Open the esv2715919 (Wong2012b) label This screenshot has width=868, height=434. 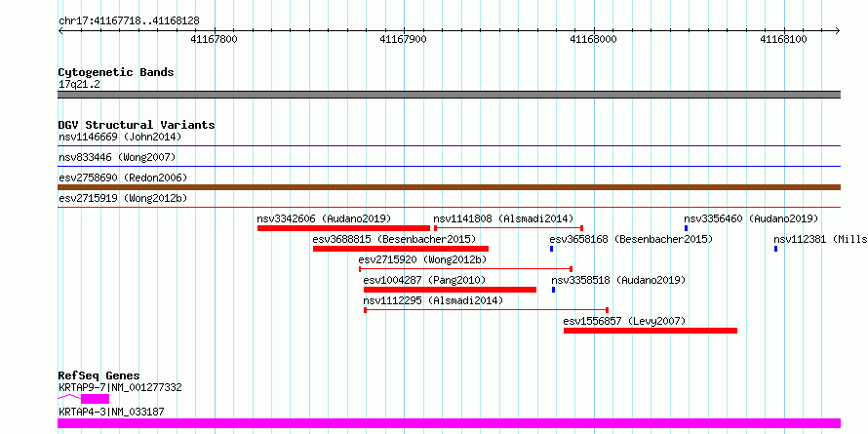[123, 198]
